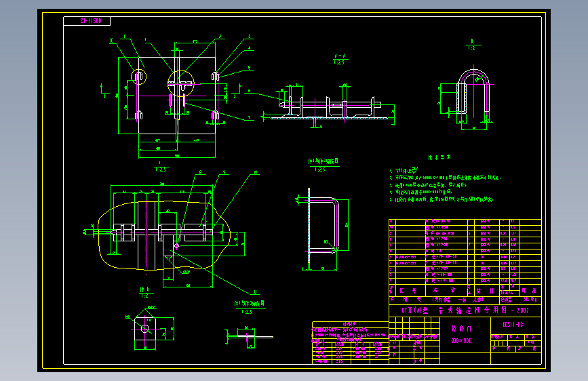Select the latch bolt in section A-A view
The height and width of the screenshot is (381, 588).
[330, 104]
